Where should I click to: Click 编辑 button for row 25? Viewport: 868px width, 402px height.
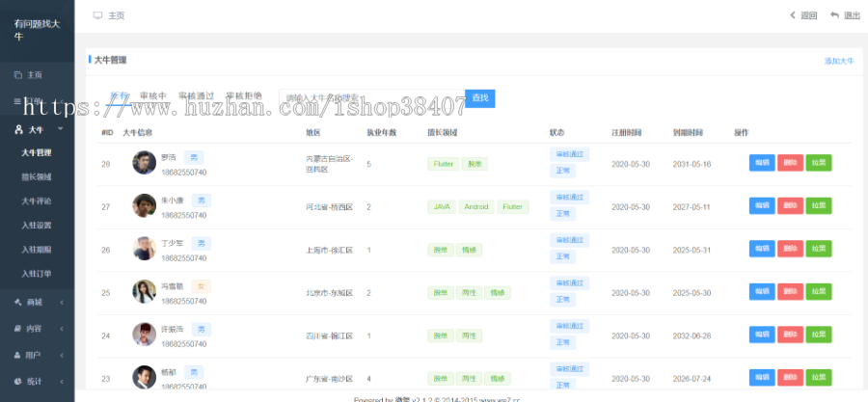(x=762, y=291)
